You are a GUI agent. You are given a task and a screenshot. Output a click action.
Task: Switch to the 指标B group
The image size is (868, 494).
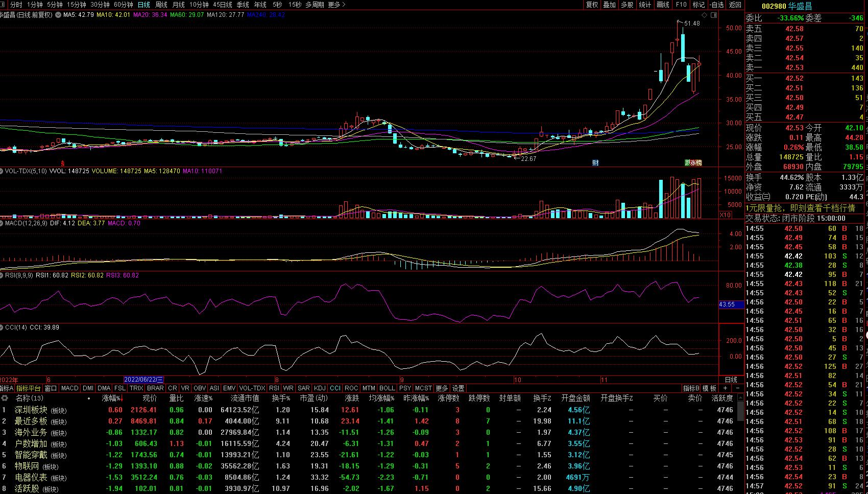(x=691, y=388)
